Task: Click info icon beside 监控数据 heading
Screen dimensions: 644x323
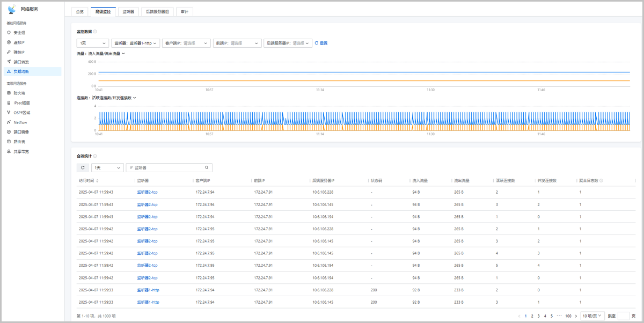Action: click(95, 32)
